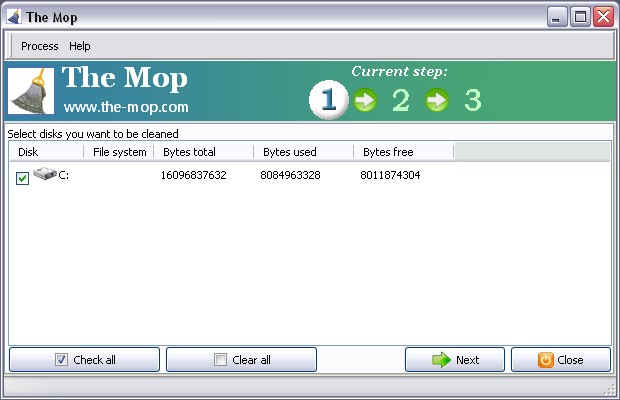Click bytes free value 8011874304
Viewport: 620px width, 400px height.
point(390,175)
